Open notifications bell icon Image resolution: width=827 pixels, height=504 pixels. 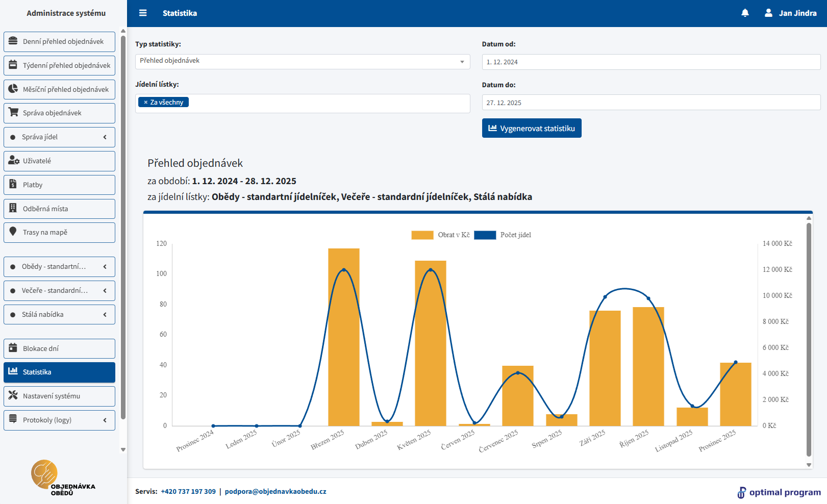point(745,13)
